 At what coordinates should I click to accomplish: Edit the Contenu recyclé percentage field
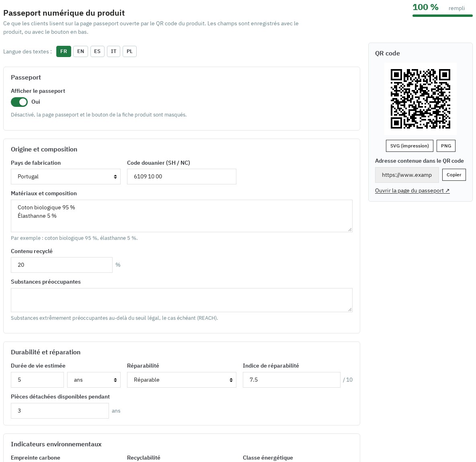point(62,265)
